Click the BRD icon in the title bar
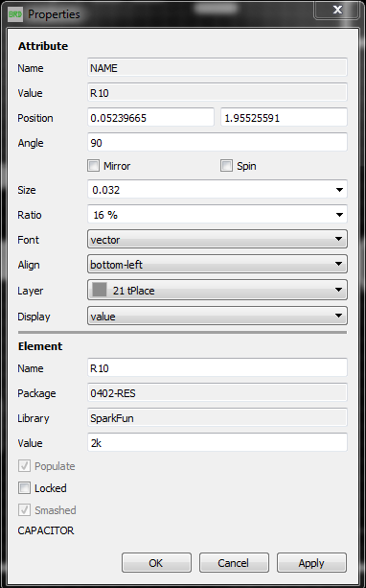Image resolution: width=366 pixels, height=588 pixels. pos(15,14)
